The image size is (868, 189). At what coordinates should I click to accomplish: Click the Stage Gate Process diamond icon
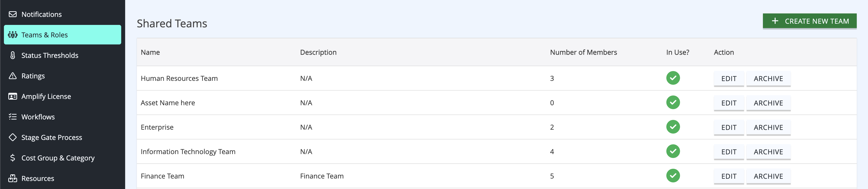tap(12, 137)
